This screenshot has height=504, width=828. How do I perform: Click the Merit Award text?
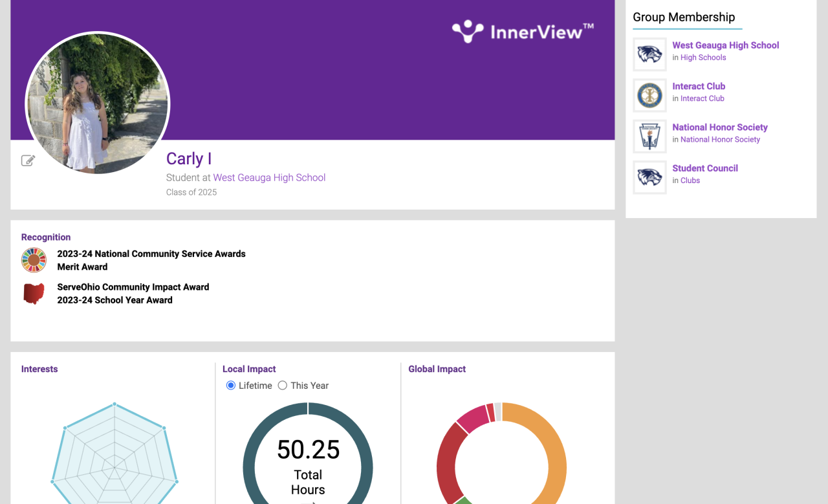click(x=83, y=267)
